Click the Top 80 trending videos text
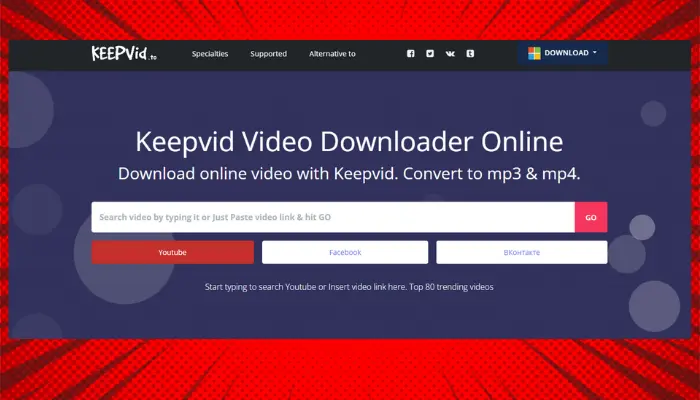 pyautogui.click(x=451, y=287)
